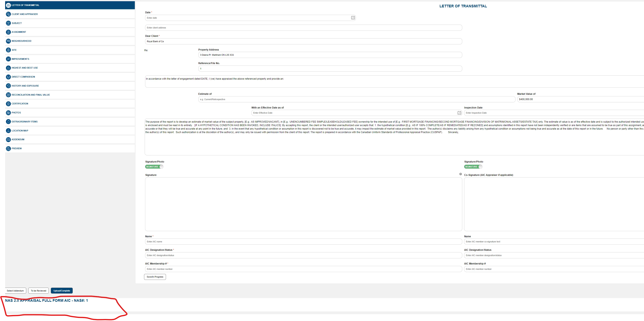Click the Location Map pin icon
The width and height of the screenshot is (644, 321).
tap(8, 131)
